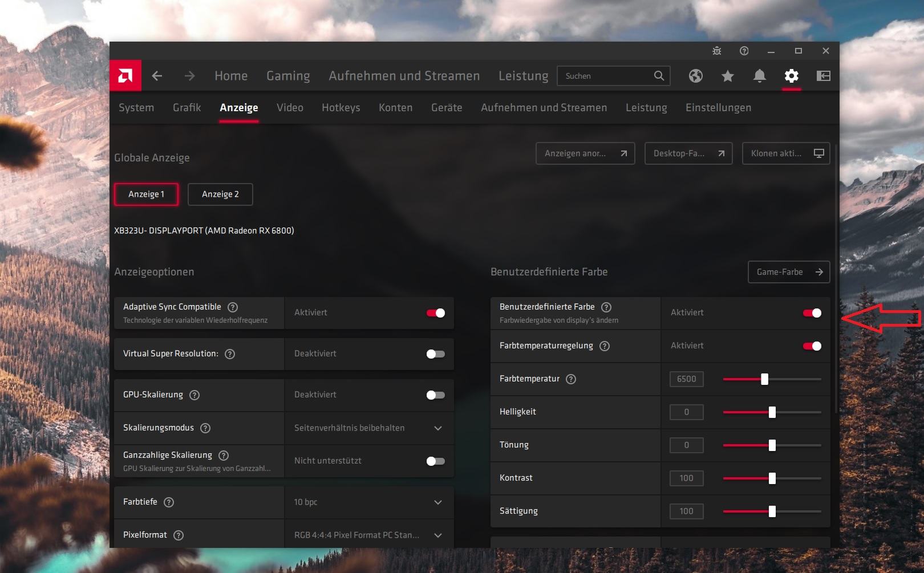This screenshot has width=924, height=573.
Task: Switch to Grafik settings tab
Action: click(187, 108)
